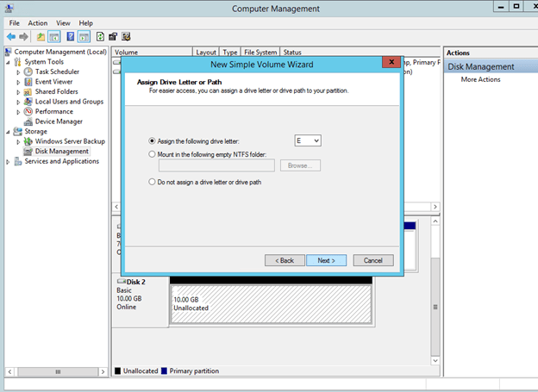538x392 pixels.
Task: Choose 'Mount in the following empty NTFS folder'
Action: click(153, 154)
